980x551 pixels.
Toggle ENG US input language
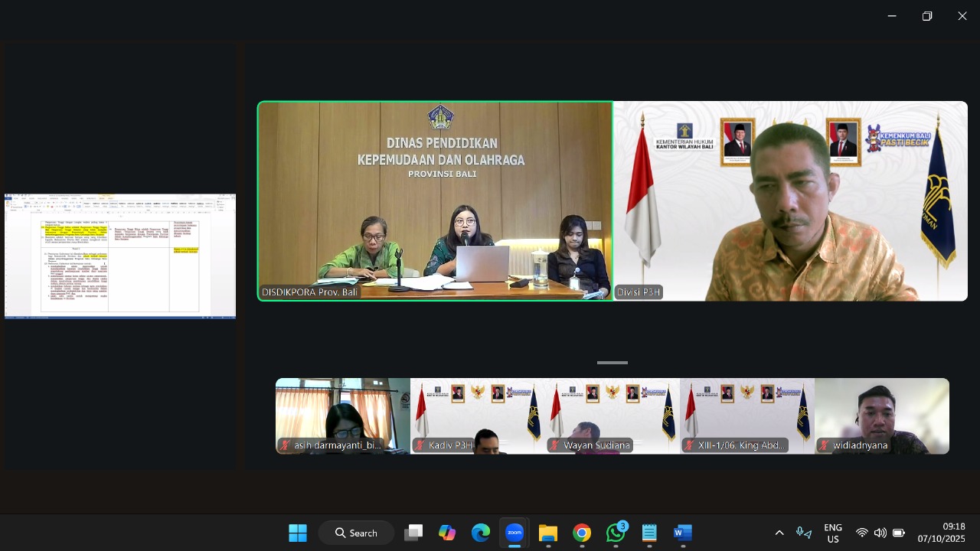(832, 533)
